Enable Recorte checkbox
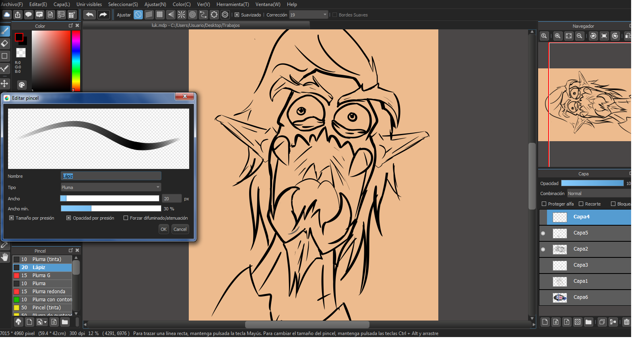Viewport: 644px width, 362px height. click(581, 204)
